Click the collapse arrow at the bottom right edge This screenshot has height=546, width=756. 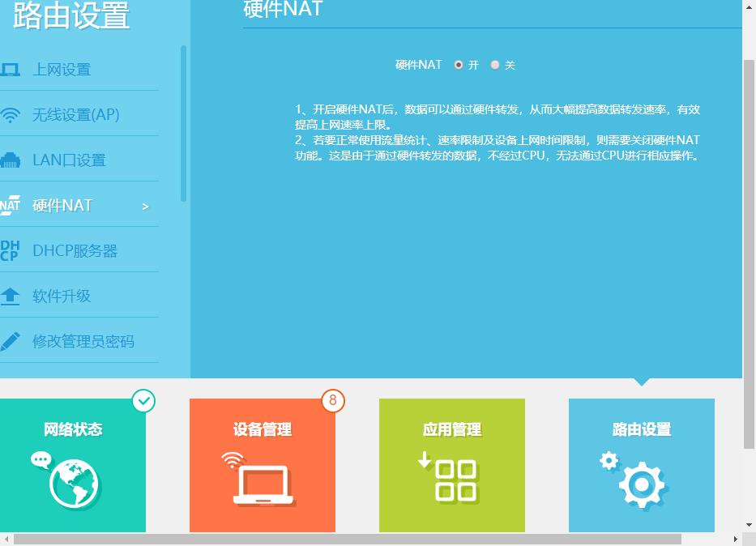(750, 523)
